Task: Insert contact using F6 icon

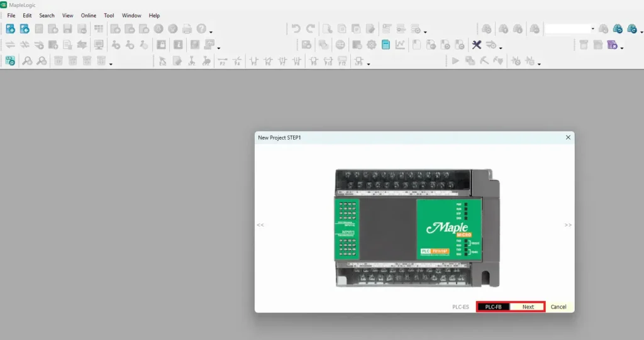Action: coord(268,62)
